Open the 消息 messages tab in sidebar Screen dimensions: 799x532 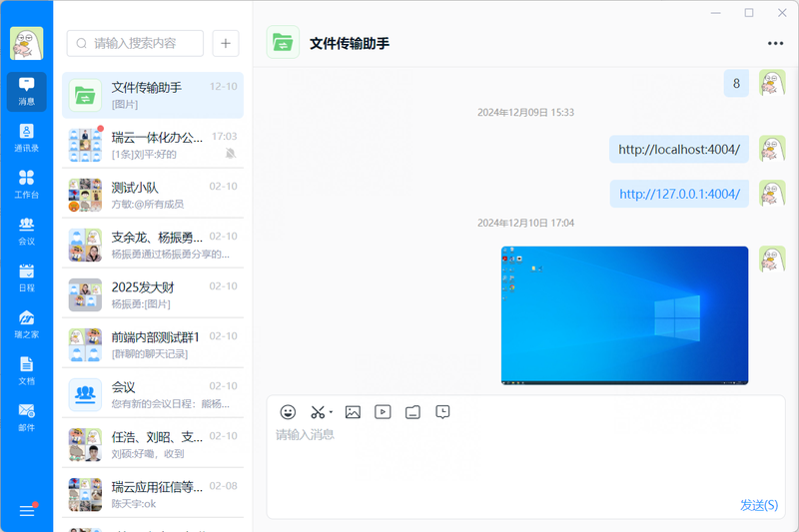[x=27, y=92]
